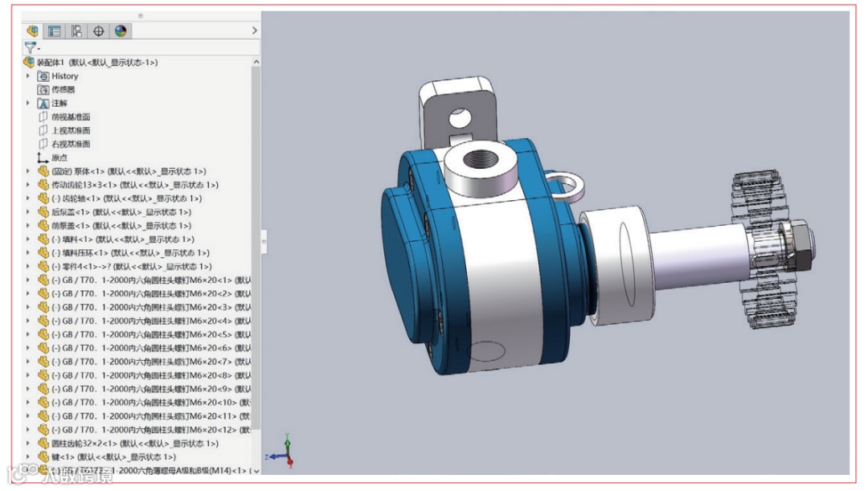Select the 传动齿轮13×3<1> part icon
Viewport: 868px width, 491px height.
point(43,185)
